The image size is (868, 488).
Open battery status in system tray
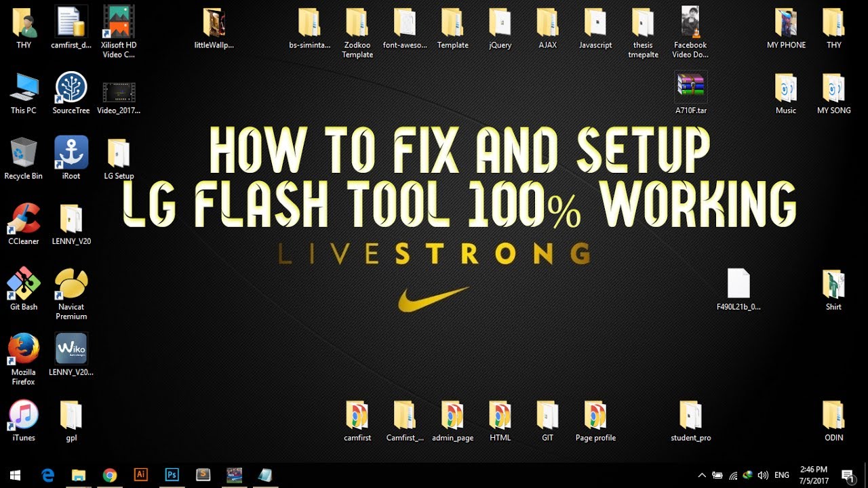point(717,475)
